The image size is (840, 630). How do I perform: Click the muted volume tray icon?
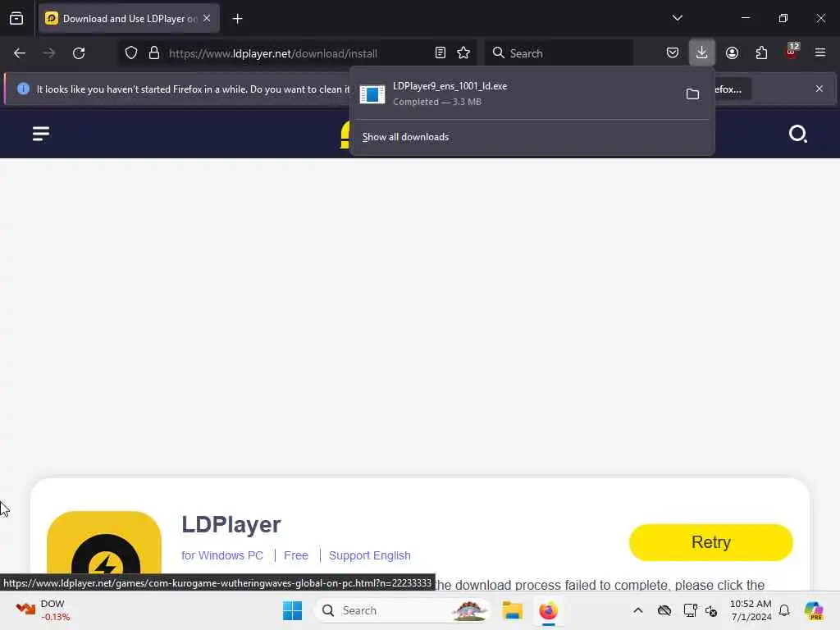tap(711, 610)
